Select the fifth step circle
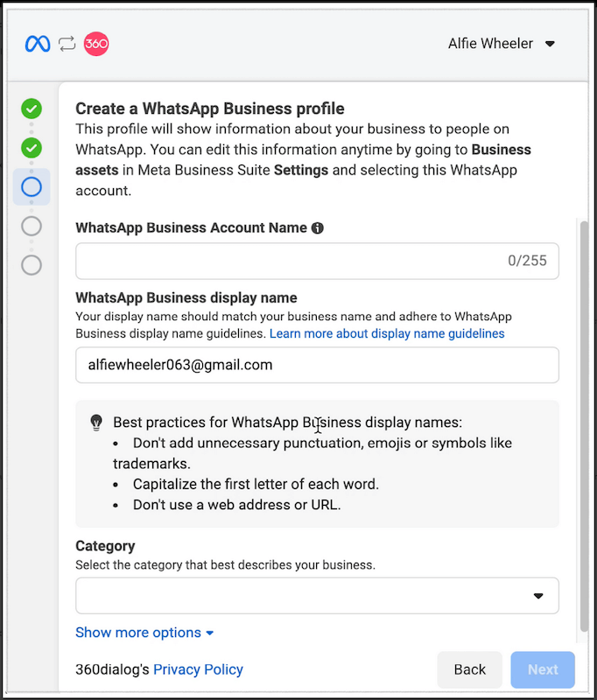597x700 pixels. [32, 265]
